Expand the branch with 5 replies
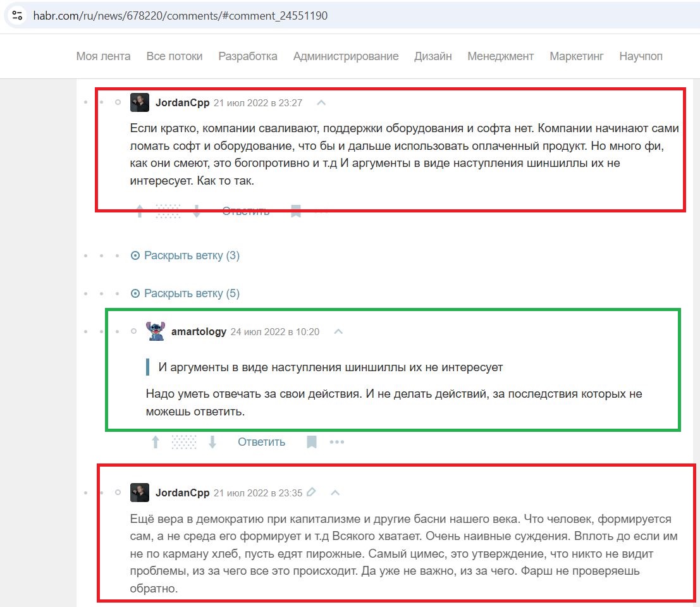 coord(185,293)
